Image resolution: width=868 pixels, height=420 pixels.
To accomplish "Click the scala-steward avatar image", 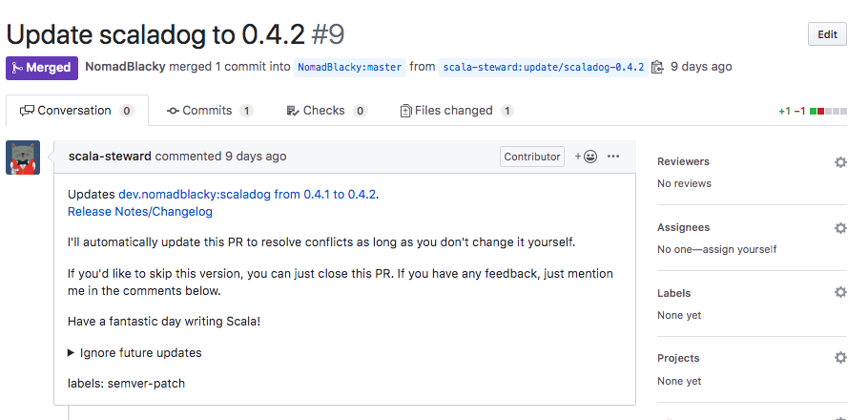I will [23, 157].
